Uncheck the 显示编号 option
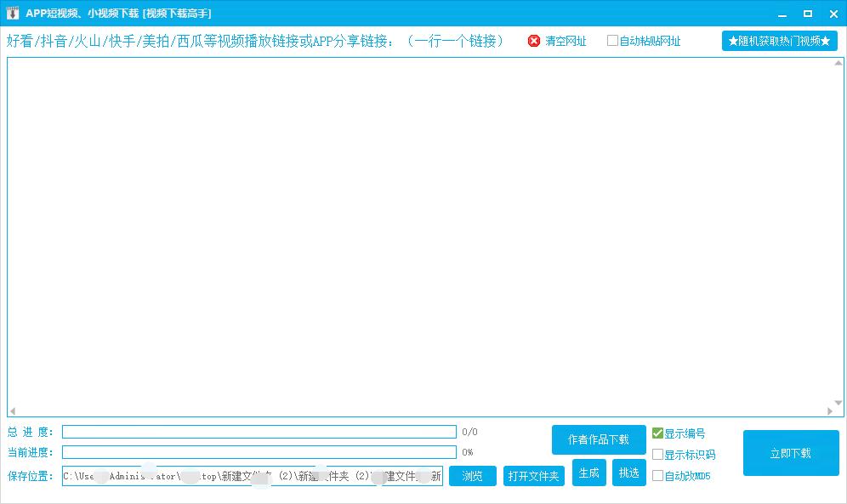 (657, 433)
